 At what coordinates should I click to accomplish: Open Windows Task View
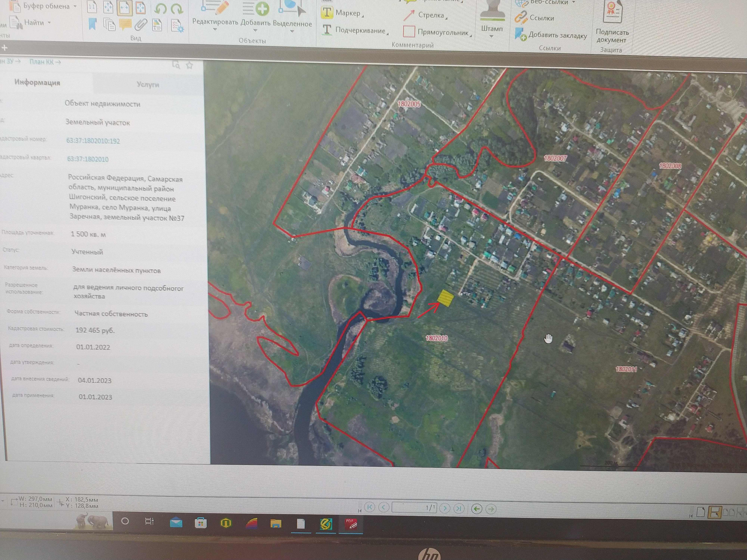pyautogui.click(x=149, y=521)
